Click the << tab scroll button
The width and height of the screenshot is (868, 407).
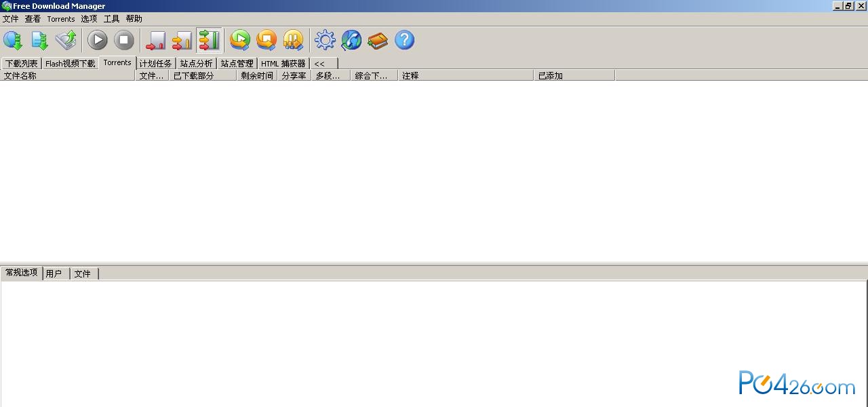[324, 64]
